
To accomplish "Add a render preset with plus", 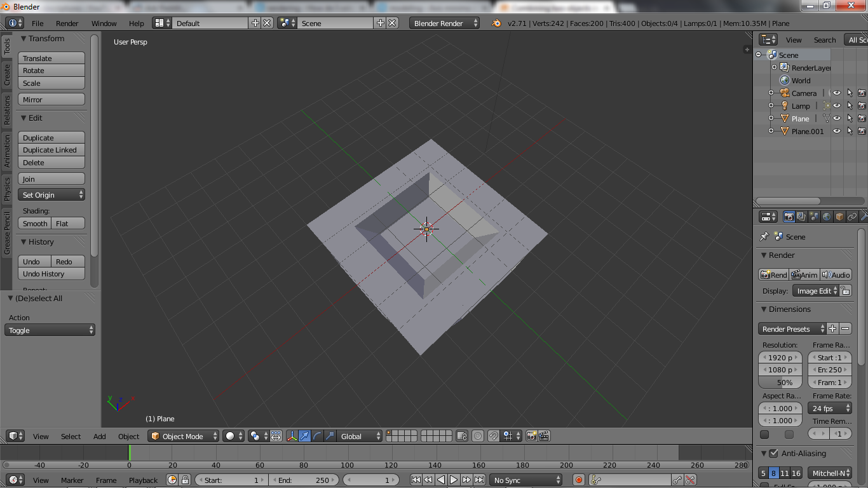I will (x=833, y=329).
